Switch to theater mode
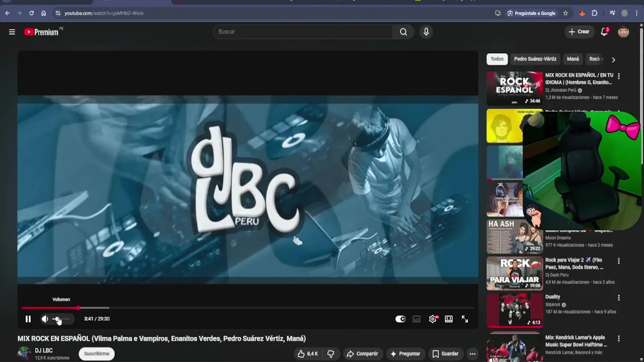This screenshot has height=362, width=644. pos(449,319)
